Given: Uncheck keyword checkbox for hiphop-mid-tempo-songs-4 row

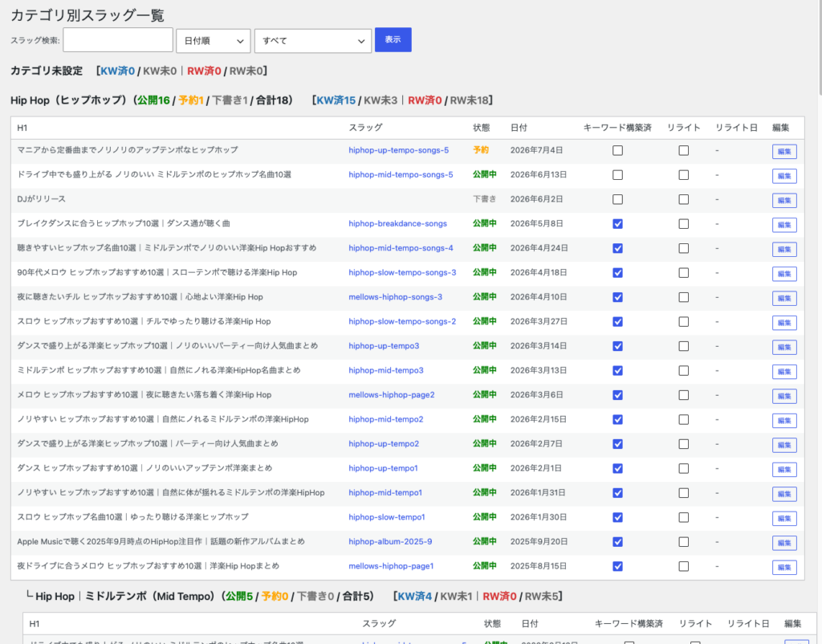Looking at the screenshot, I should point(617,248).
